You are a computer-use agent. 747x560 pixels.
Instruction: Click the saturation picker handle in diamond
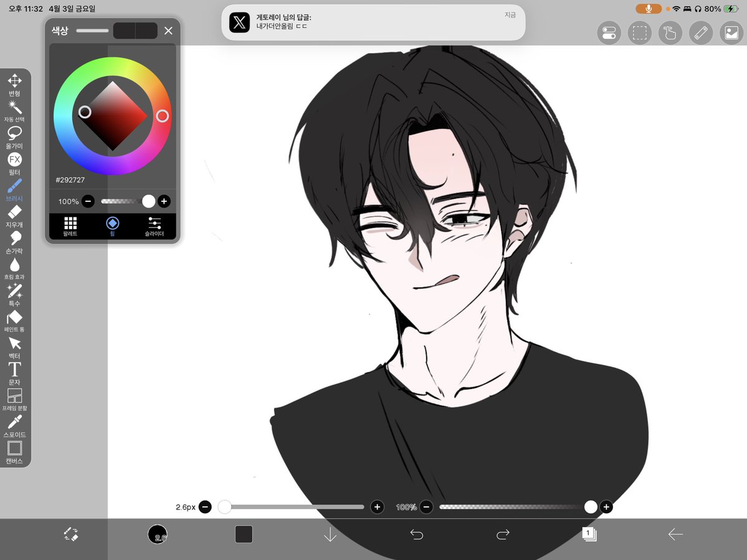(85, 112)
